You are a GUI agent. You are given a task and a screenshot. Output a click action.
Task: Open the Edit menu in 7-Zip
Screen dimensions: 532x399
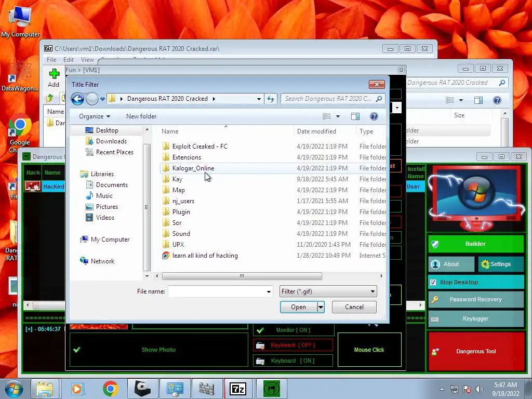68,60
